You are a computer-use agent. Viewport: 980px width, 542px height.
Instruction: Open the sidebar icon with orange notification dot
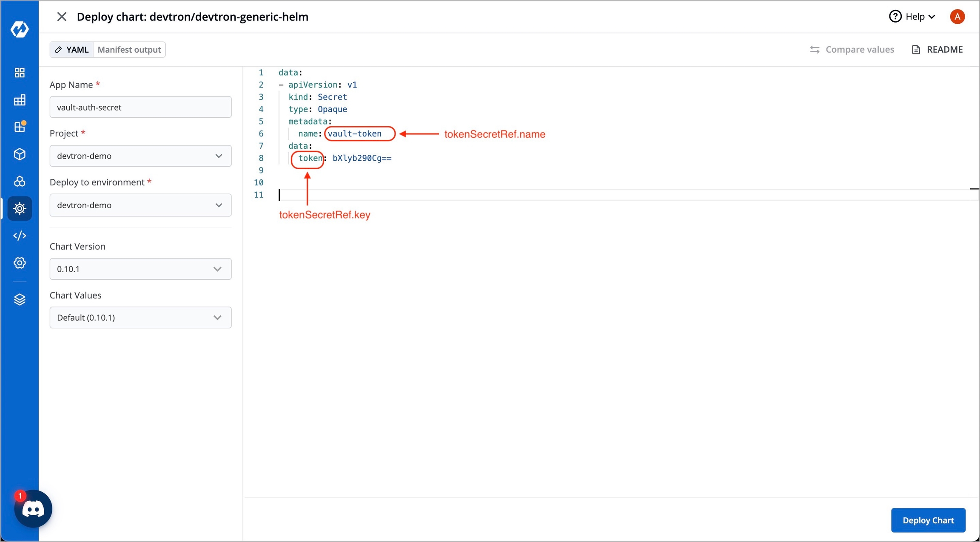[20, 127]
